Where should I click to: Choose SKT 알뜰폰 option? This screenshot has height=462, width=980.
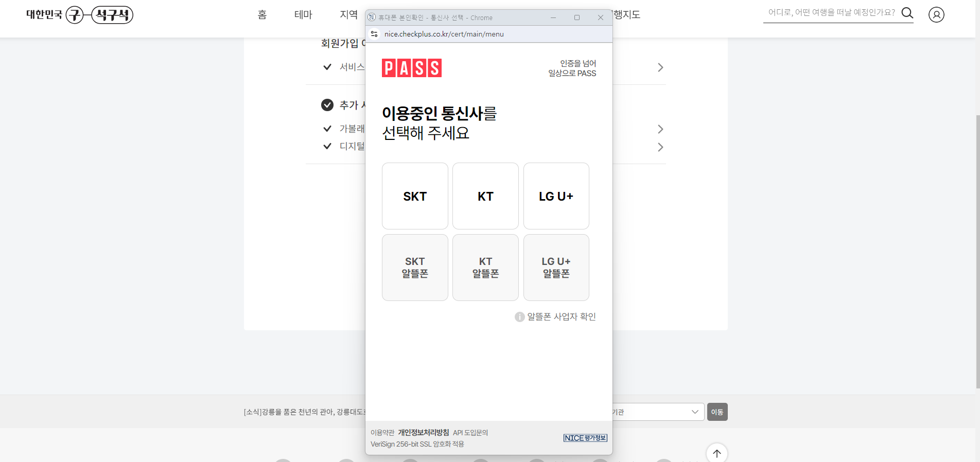point(415,268)
